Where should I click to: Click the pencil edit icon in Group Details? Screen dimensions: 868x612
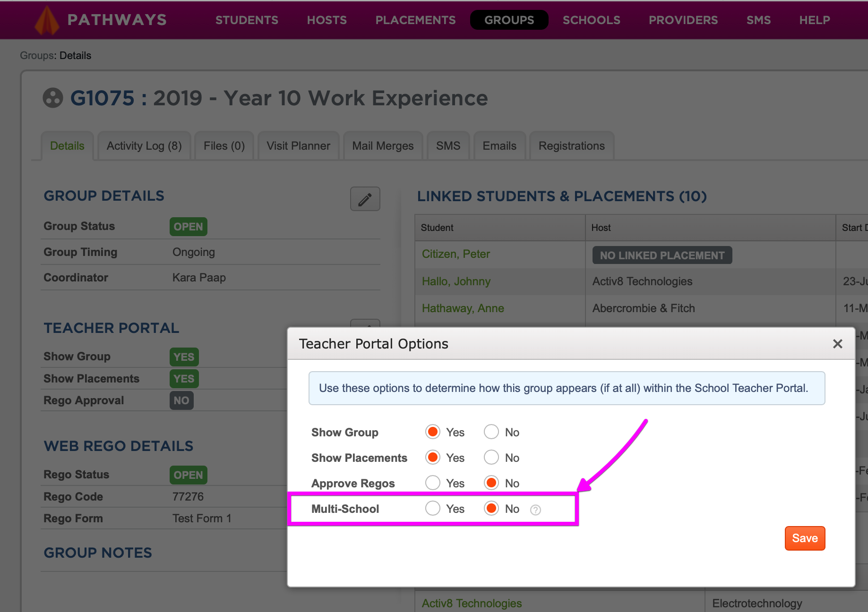[364, 199]
